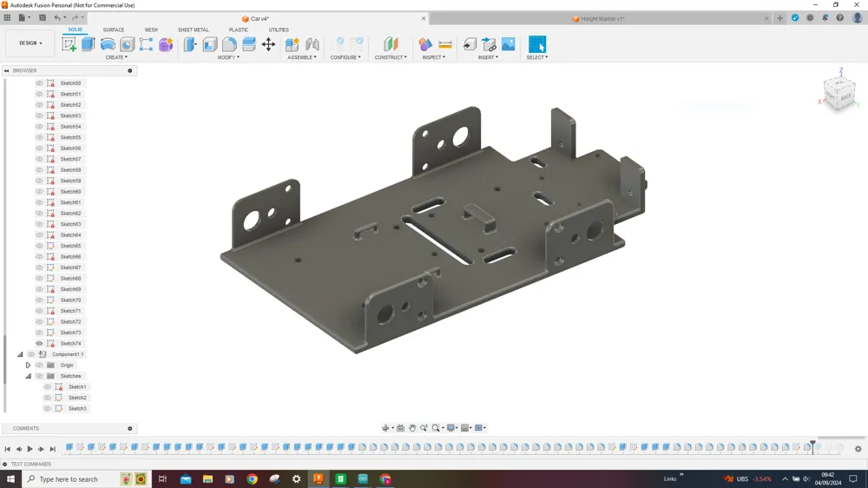Viewport: 868px width, 488px height.
Task: Toggle visibility of Sketch1 in Component1
Action: pos(48,386)
